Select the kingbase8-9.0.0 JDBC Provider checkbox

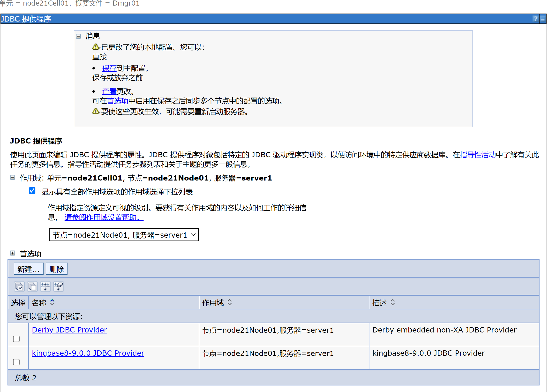16,362
